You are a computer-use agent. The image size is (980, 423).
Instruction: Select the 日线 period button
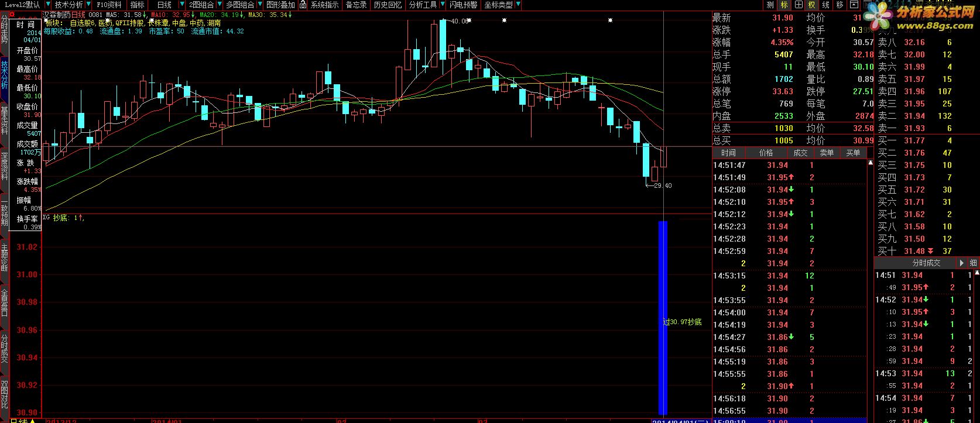point(165,5)
